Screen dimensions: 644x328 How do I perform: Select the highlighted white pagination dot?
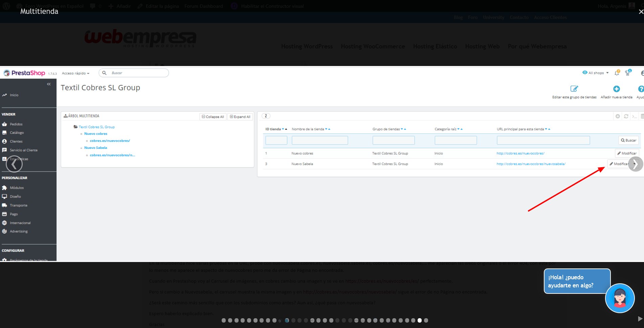(x=420, y=321)
